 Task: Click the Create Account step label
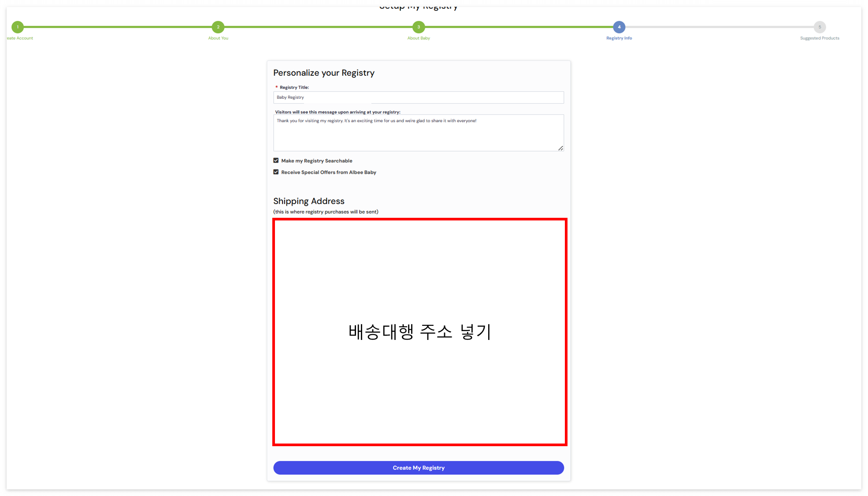click(x=20, y=38)
